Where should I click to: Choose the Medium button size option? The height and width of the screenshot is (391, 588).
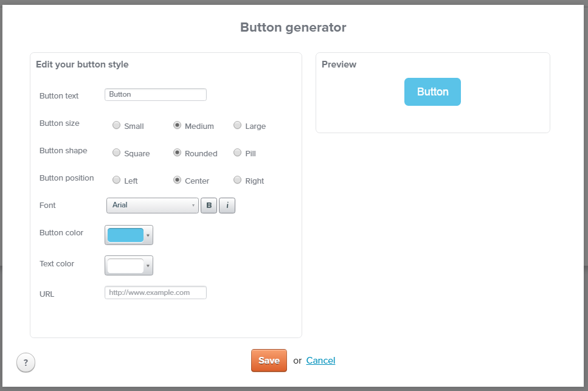pos(177,125)
